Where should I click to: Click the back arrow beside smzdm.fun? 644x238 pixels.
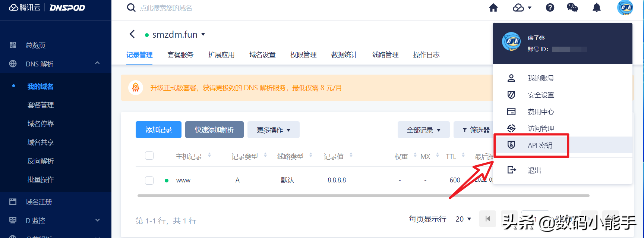coord(132,34)
